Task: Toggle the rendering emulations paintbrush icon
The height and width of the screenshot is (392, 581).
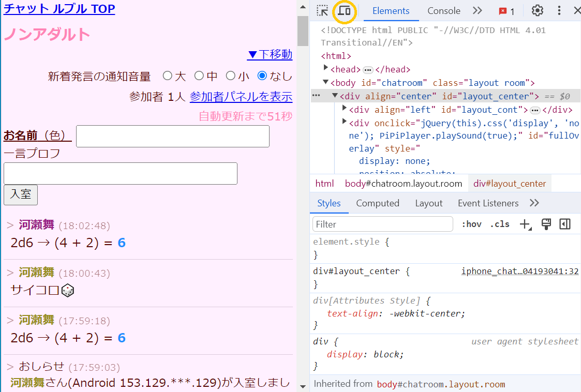Action: coord(546,224)
